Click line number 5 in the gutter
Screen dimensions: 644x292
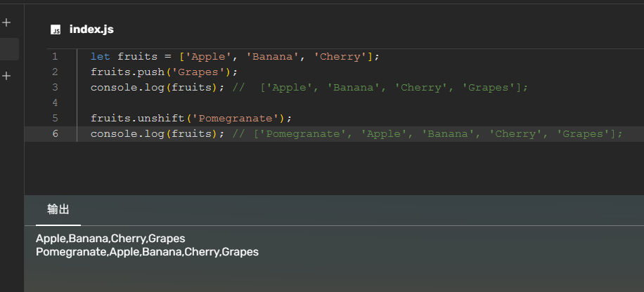(x=55, y=118)
